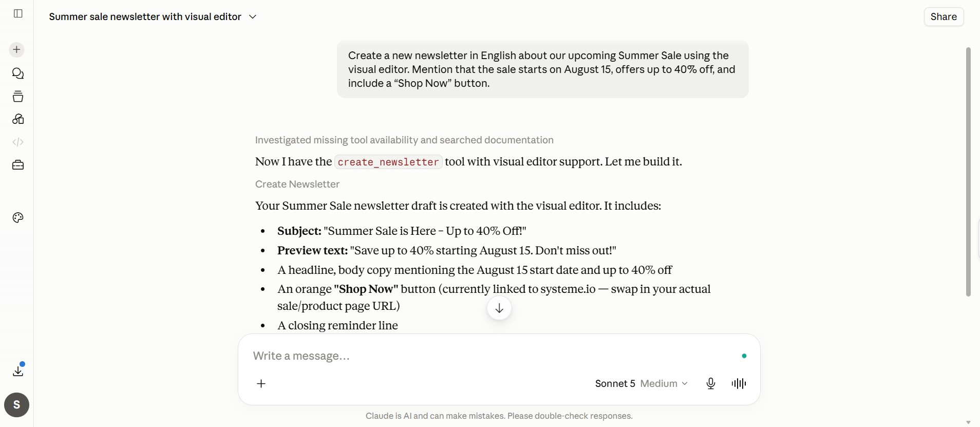Open the Chats icon in sidebar
Viewport: 980px width, 427px height.
point(18,73)
